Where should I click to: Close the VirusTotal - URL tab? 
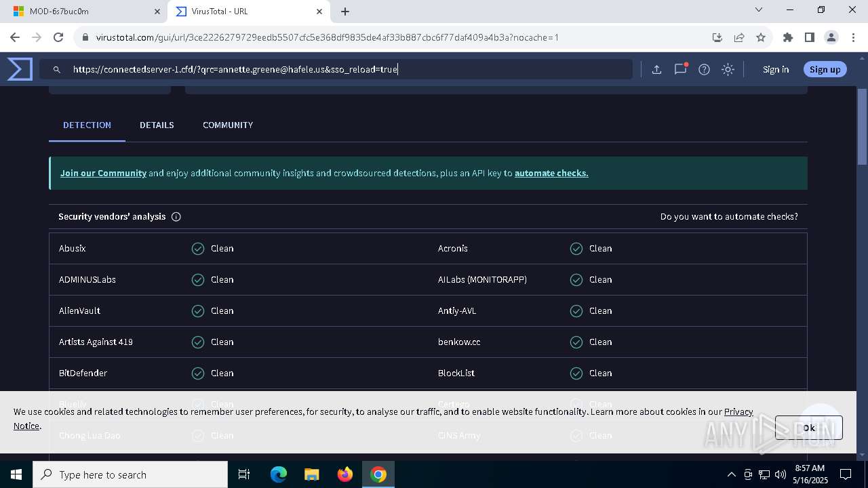coord(319,12)
